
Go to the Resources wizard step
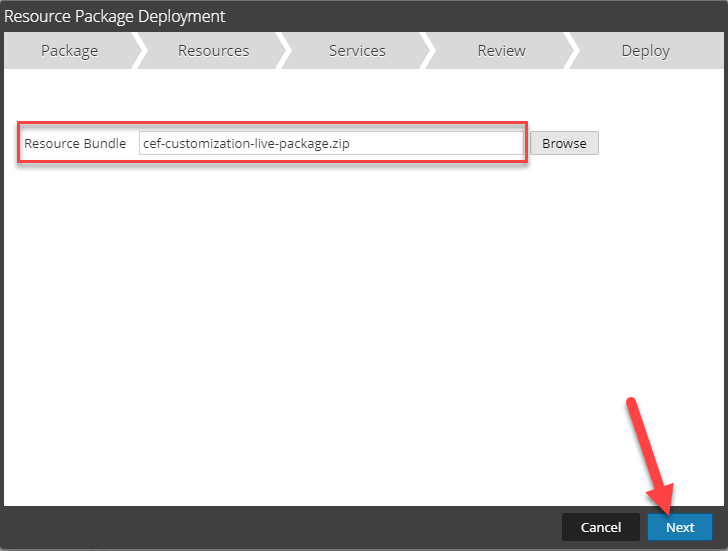[x=213, y=51]
